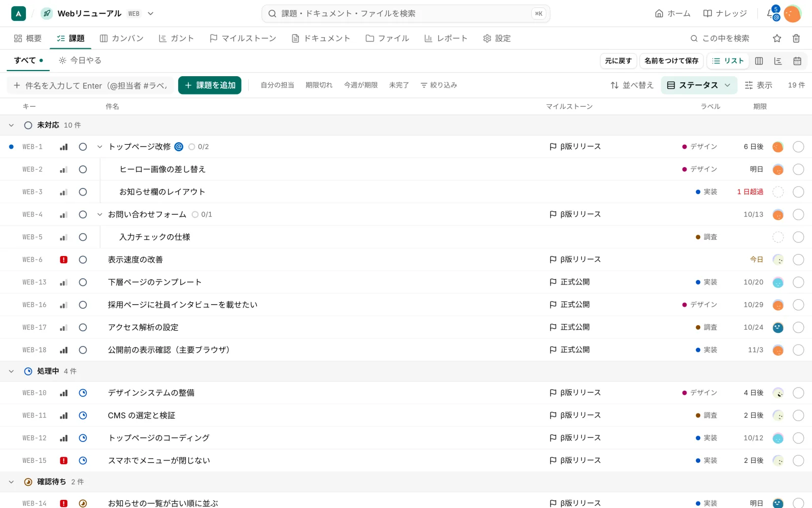Click the 調査 label on WEB-5 row
This screenshot has height=508, width=812.
pos(706,237)
